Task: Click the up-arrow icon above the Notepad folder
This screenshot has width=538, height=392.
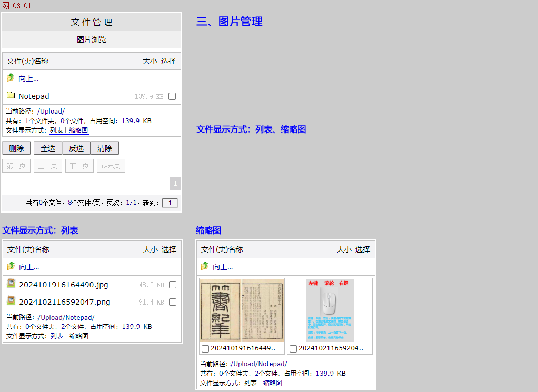Action: click(x=11, y=78)
